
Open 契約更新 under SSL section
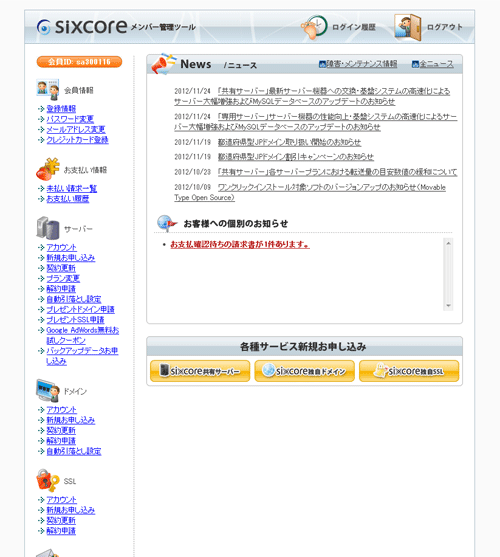pyautogui.click(x=61, y=520)
